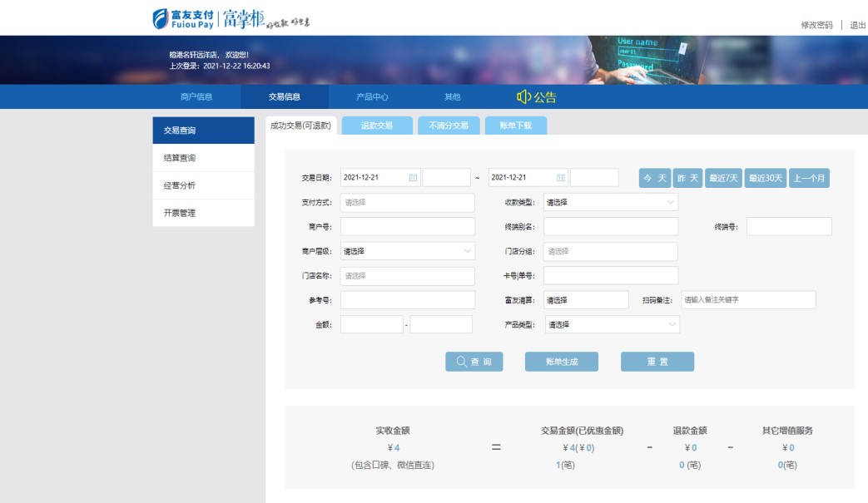Switch to the 账单下载 tab
Viewport: 868px width, 503px height.
tap(515, 126)
